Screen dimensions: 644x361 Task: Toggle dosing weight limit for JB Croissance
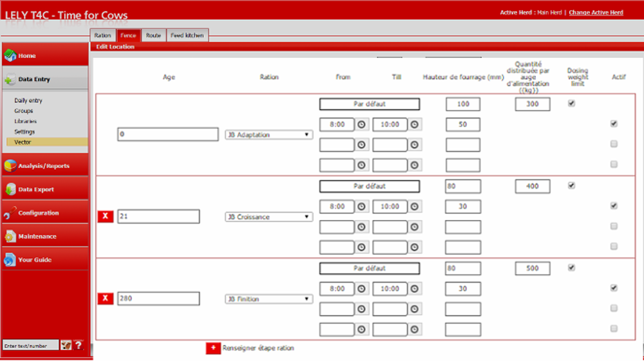coord(571,185)
